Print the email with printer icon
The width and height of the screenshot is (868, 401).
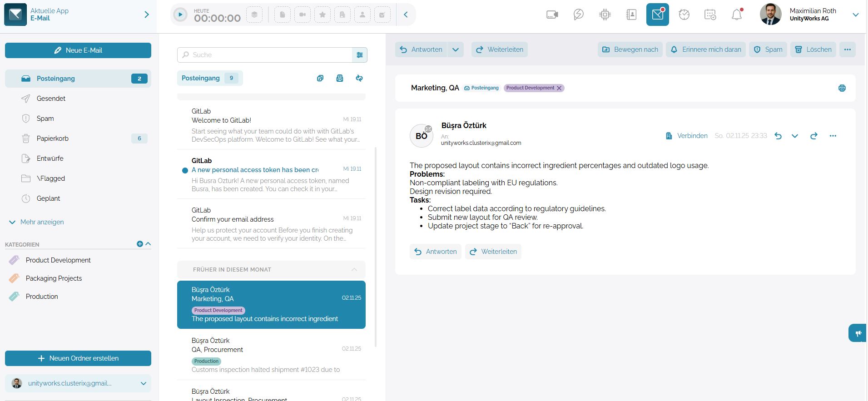coord(842,88)
